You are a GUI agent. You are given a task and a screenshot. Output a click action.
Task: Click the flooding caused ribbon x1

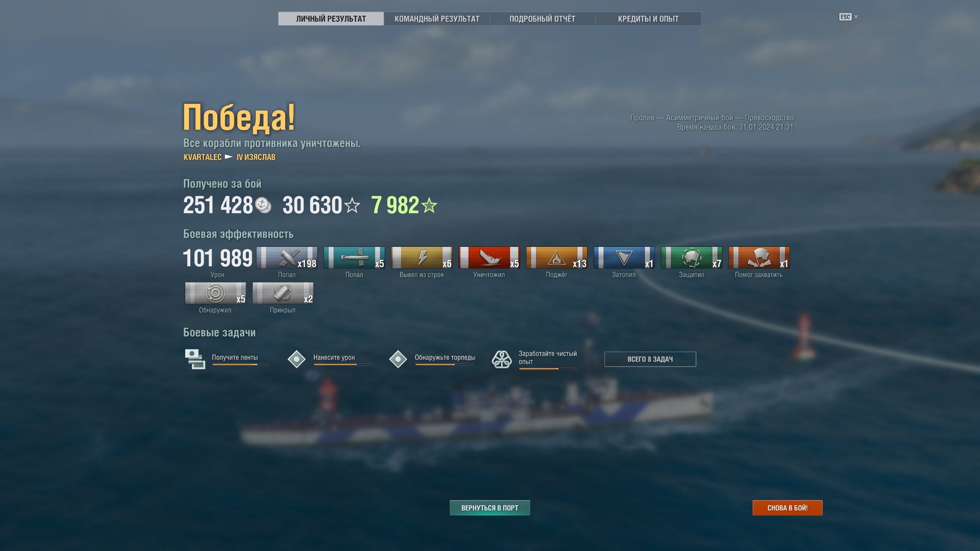click(x=624, y=258)
